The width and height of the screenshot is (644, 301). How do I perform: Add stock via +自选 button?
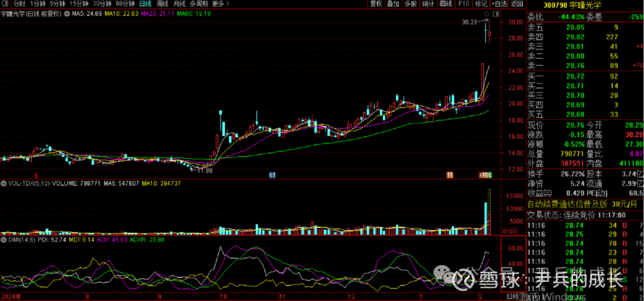(x=499, y=4)
